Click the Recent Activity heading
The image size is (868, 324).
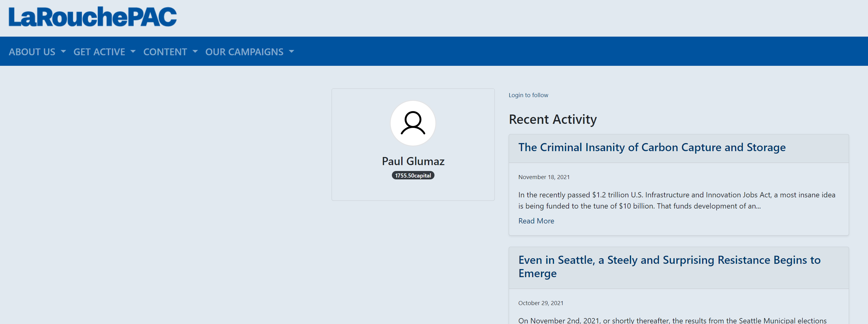[x=553, y=119]
